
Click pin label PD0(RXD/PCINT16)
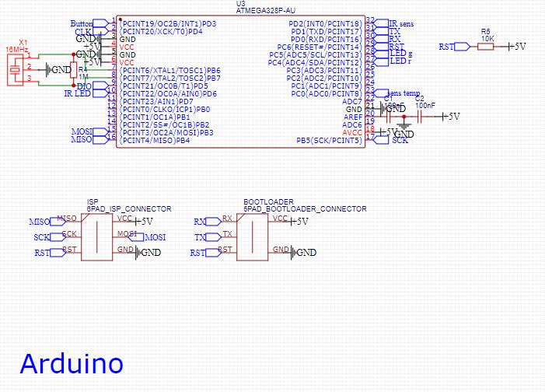pos(327,40)
